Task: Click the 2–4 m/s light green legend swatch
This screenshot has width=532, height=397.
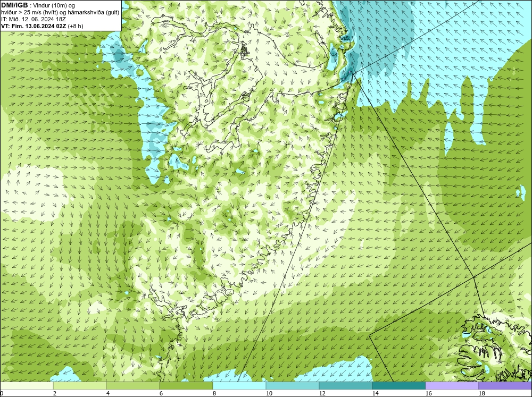Action: (80, 385)
